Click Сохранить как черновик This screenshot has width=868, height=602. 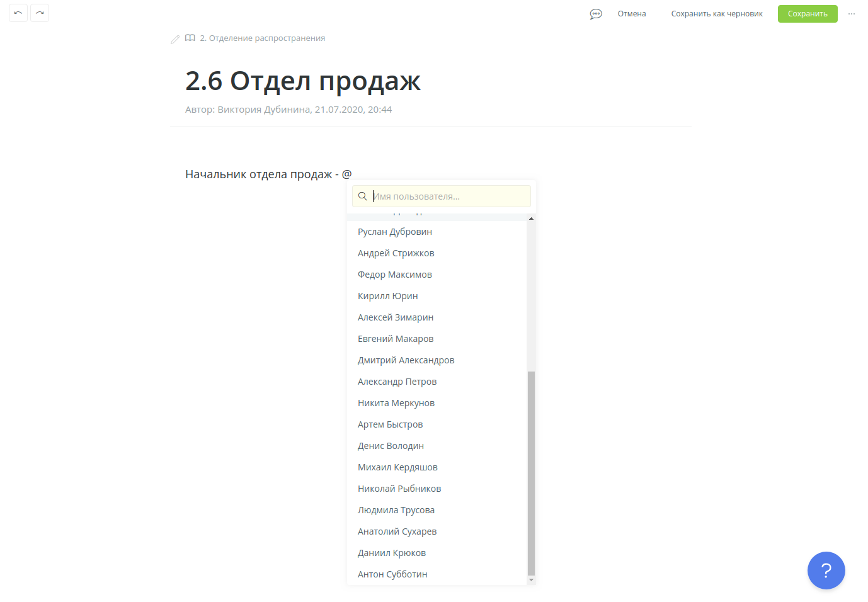(x=717, y=13)
